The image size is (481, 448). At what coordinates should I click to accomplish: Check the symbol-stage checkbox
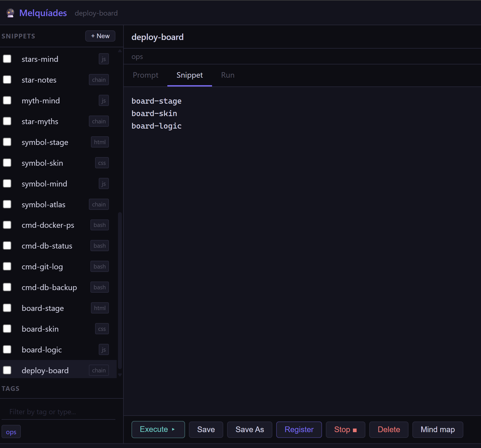point(7,142)
